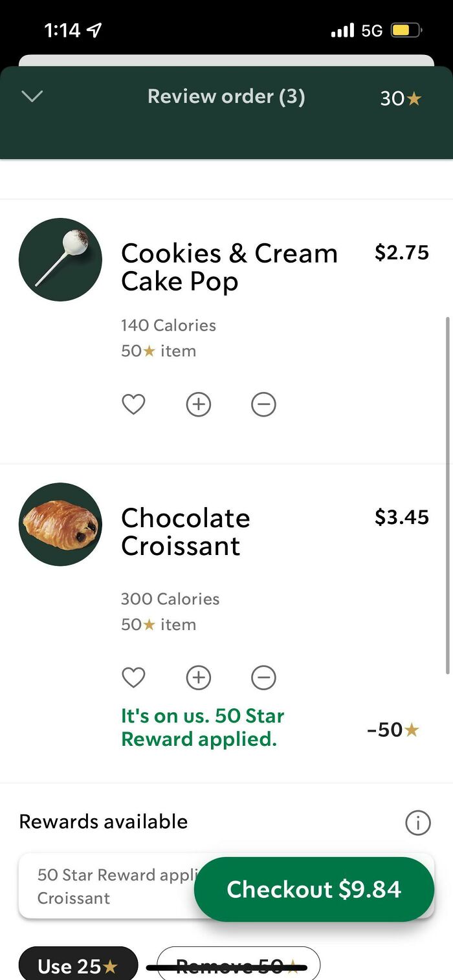Add another Chocolate Croissant
The image size is (453, 980).
[x=198, y=677]
